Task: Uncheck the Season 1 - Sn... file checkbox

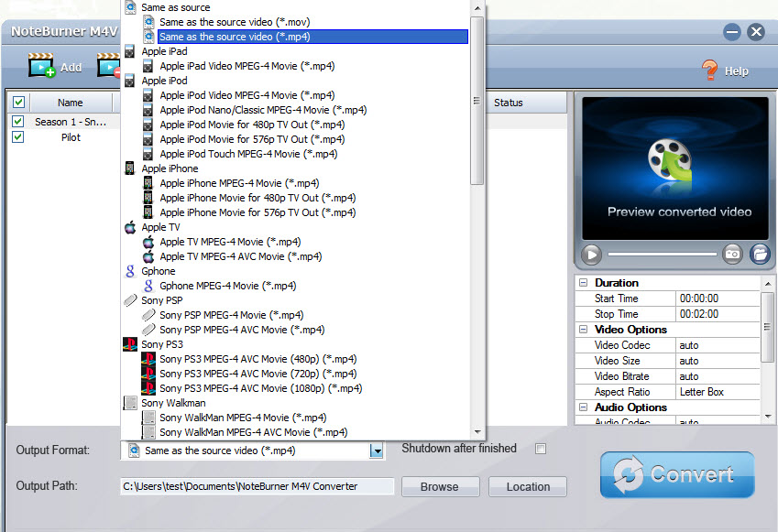Action: [17, 122]
